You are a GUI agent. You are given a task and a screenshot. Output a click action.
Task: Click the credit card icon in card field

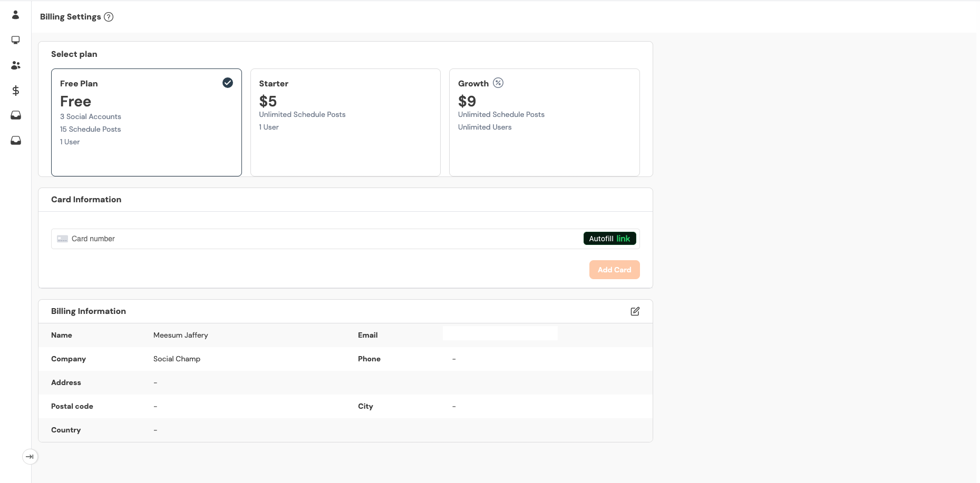click(x=62, y=239)
